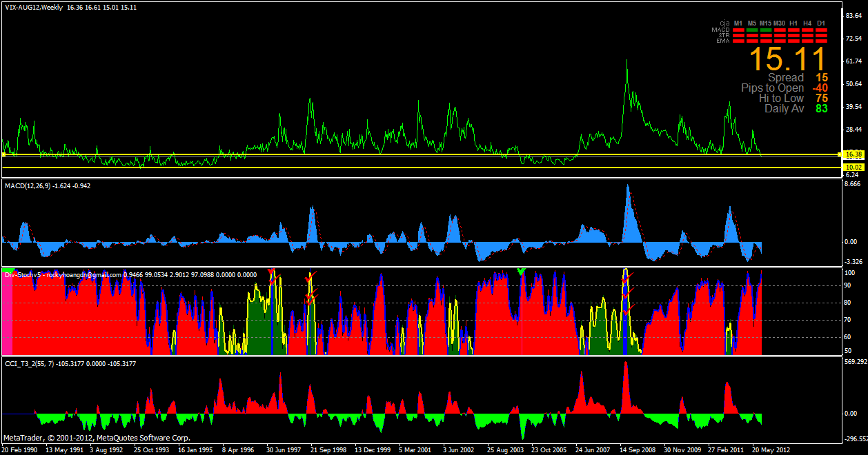Select the M15 timeframe column header
The height and width of the screenshot is (455, 868).
pos(766,23)
